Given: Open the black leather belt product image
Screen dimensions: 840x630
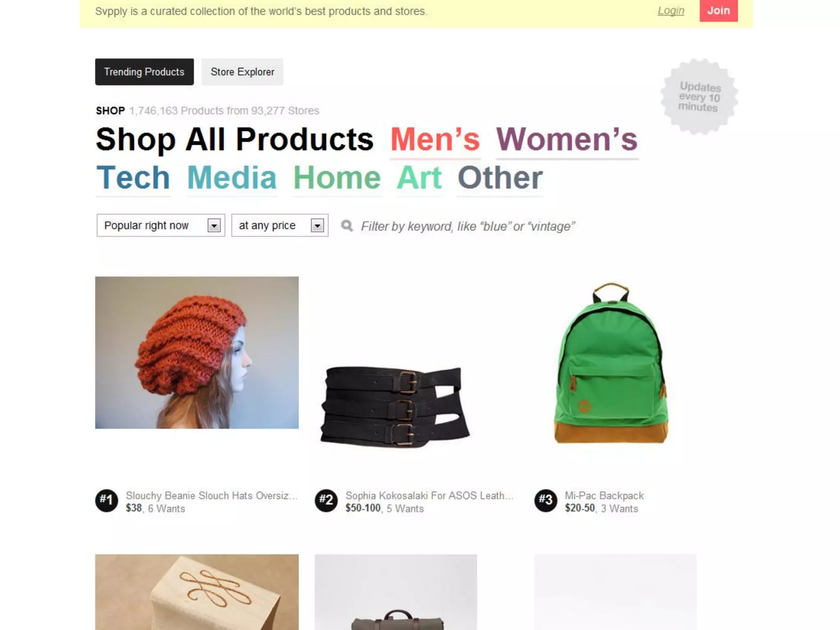Looking at the screenshot, I should 395,406.
